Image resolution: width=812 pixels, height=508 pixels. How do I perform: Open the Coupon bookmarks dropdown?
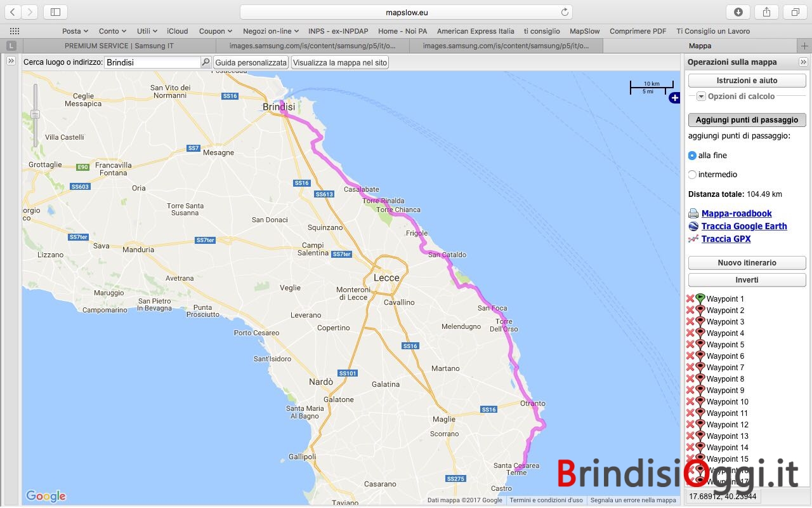216,31
